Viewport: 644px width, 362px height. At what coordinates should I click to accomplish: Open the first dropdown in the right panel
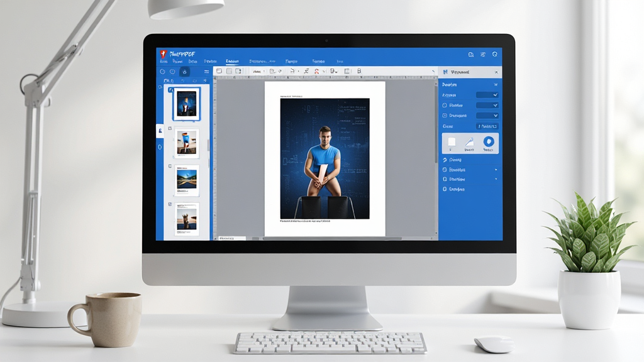pyautogui.click(x=487, y=95)
